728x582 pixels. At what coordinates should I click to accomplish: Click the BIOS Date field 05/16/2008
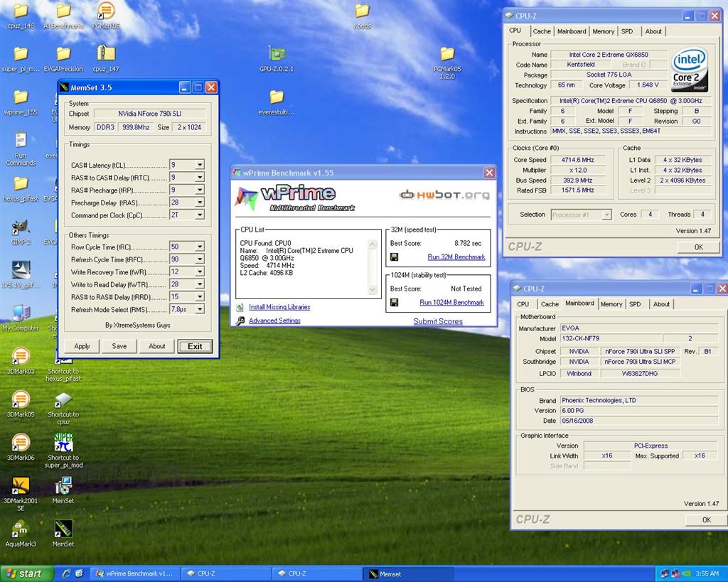point(640,421)
